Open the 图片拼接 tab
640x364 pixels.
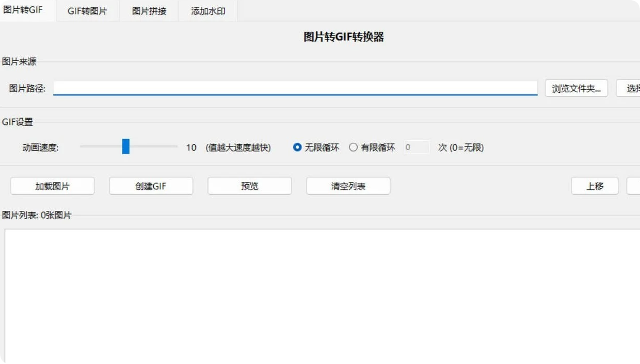149,11
